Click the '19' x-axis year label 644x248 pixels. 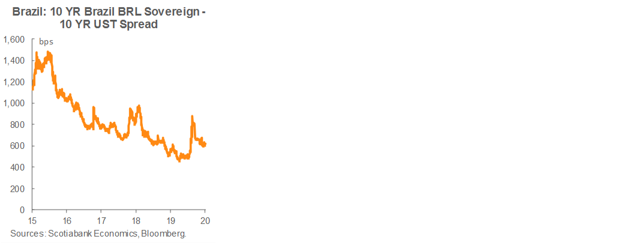pyautogui.click(x=170, y=220)
